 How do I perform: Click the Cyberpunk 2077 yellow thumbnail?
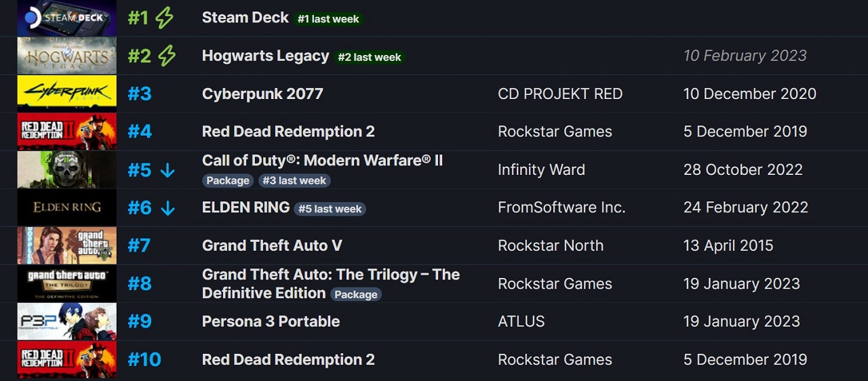click(66, 94)
